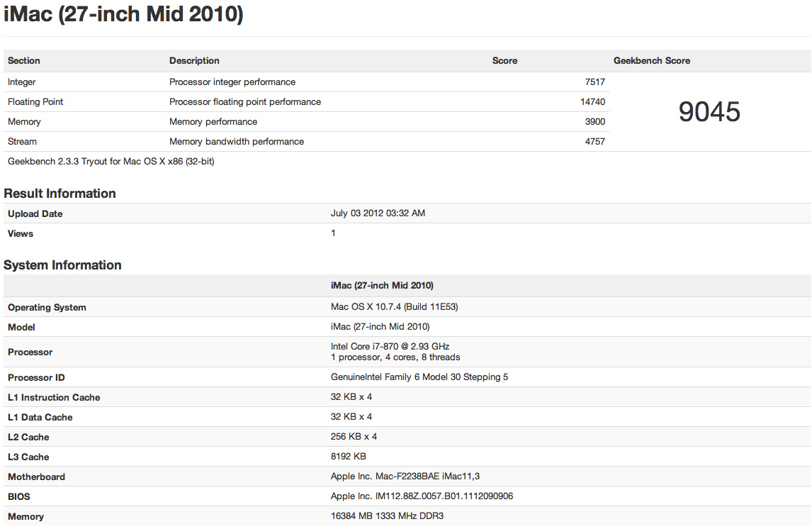The image size is (812, 529).
Task: Select the Views label
Action: [x=21, y=234]
